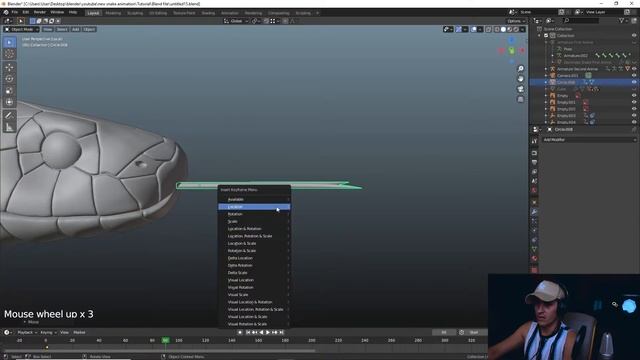This screenshot has width=640, height=360.
Task: Select the Select Box tool in left toolbar
Action: click(9, 42)
